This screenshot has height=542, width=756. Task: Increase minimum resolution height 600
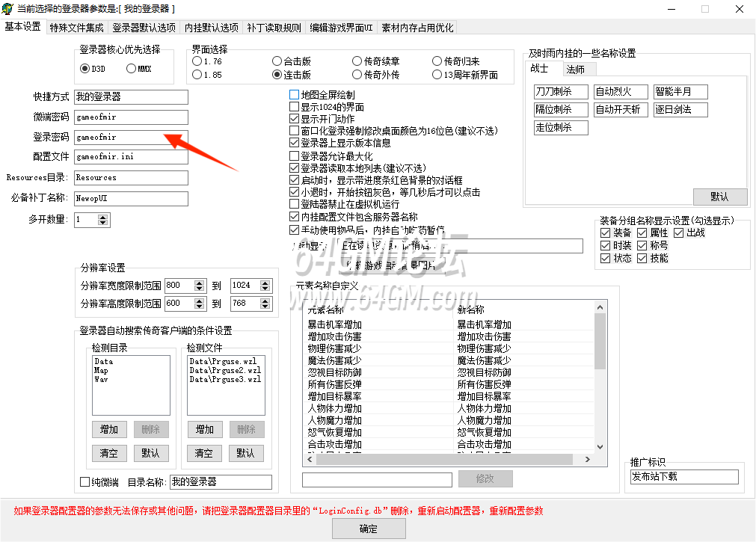199,301
